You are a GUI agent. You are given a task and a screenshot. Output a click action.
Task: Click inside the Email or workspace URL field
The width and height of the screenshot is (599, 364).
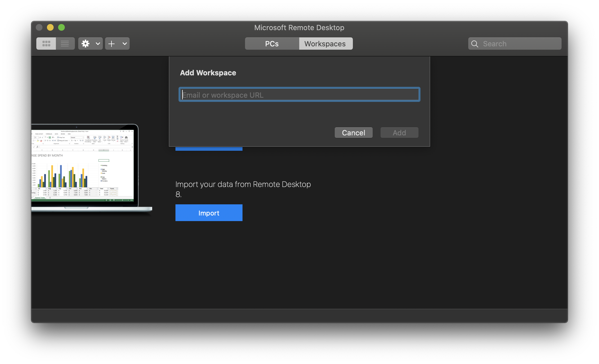(299, 94)
